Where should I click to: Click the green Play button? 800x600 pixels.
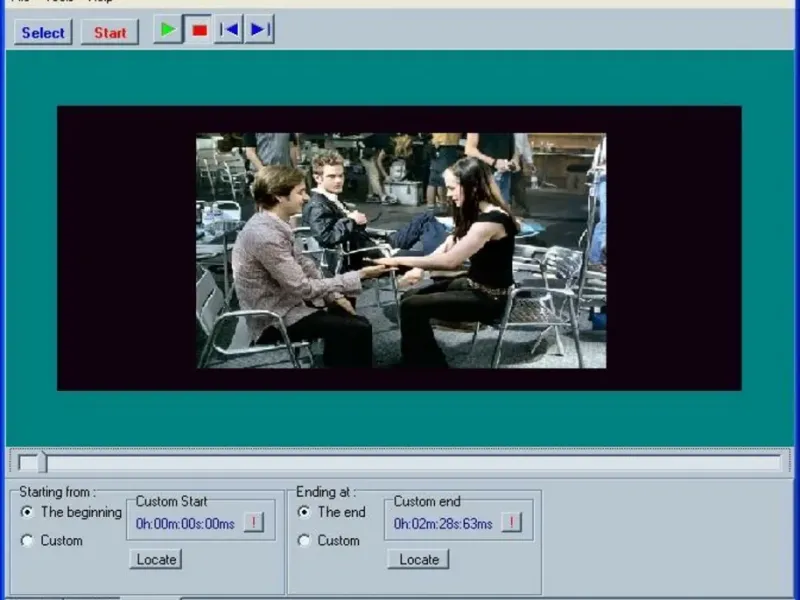coord(168,30)
